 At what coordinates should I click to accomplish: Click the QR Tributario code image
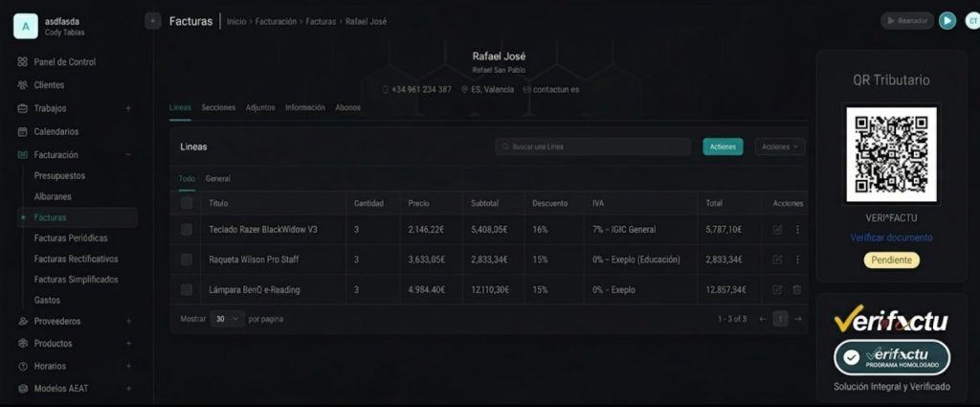point(891,153)
